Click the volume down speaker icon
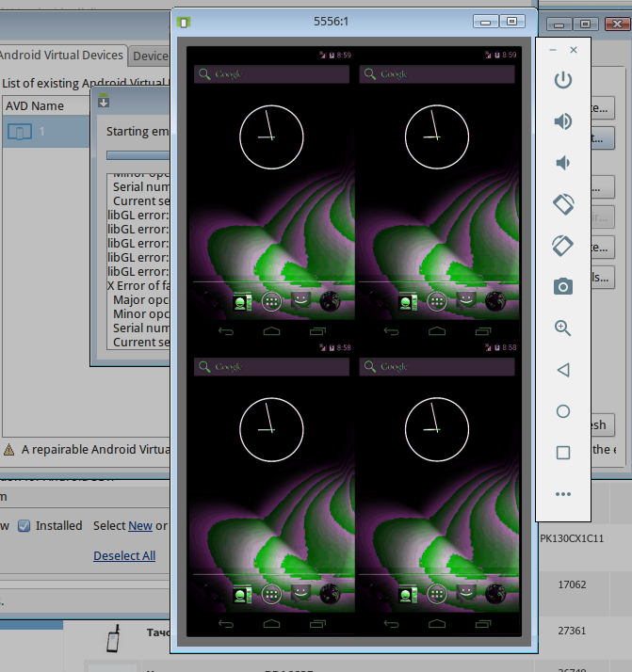 coord(562,163)
